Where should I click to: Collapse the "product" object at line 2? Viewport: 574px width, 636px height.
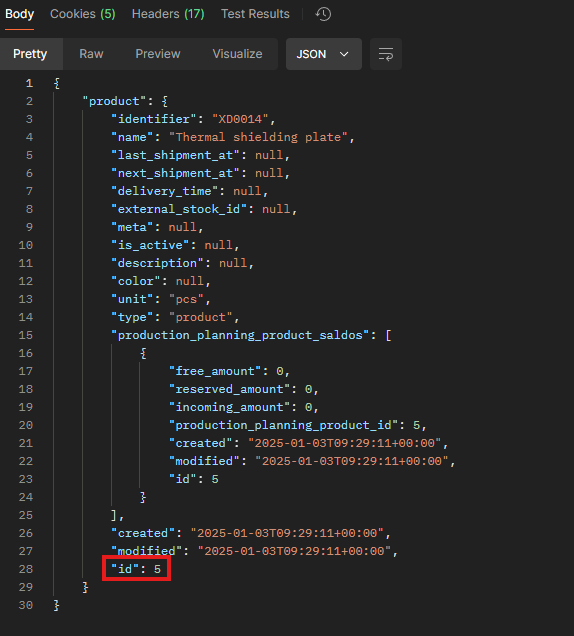click(164, 101)
